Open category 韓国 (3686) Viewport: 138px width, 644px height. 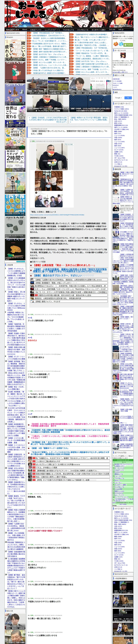click(x=118, y=131)
